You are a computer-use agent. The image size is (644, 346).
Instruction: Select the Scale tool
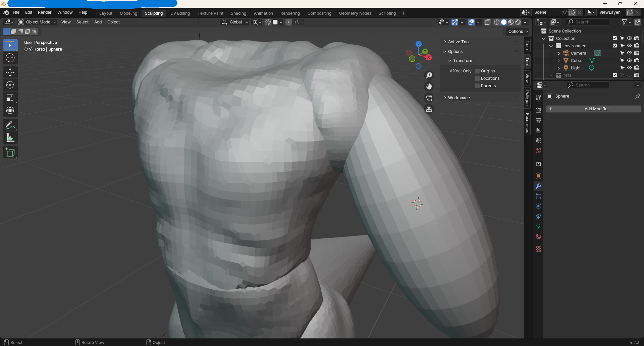coord(10,98)
